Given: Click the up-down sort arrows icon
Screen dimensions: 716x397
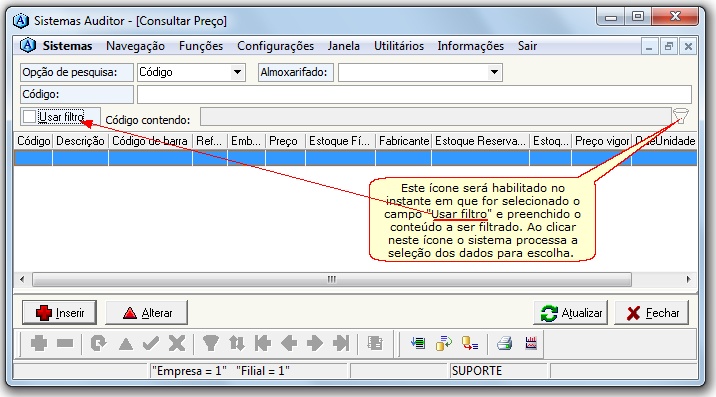Looking at the screenshot, I should pyautogui.click(x=237, y=343).
